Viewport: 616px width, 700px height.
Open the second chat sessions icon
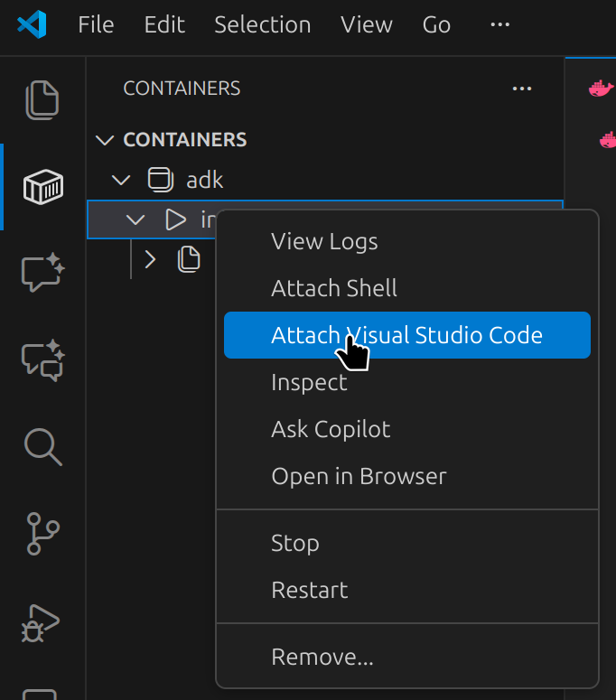(42, 359)
